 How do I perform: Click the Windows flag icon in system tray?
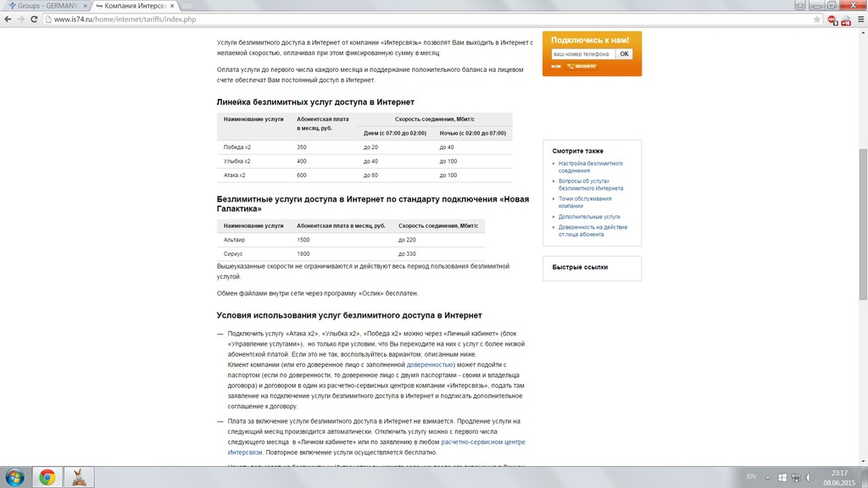(782, 478)
